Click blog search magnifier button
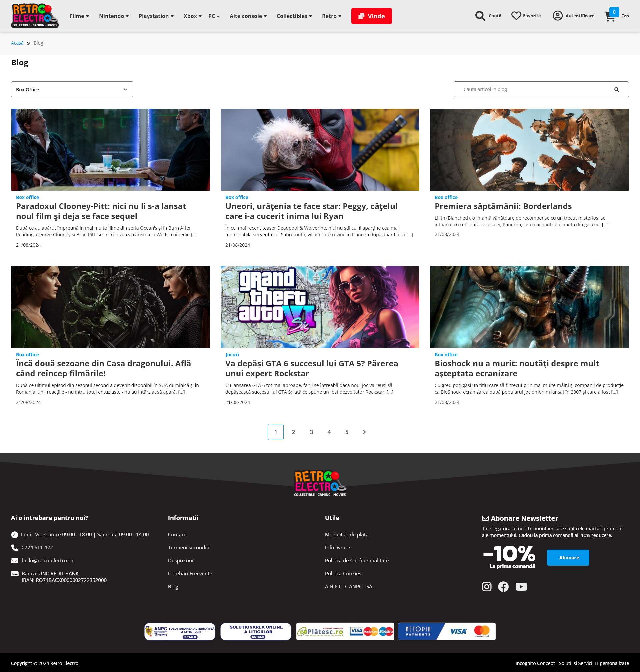Screen dimensions: 640x672 click(616, 89)
